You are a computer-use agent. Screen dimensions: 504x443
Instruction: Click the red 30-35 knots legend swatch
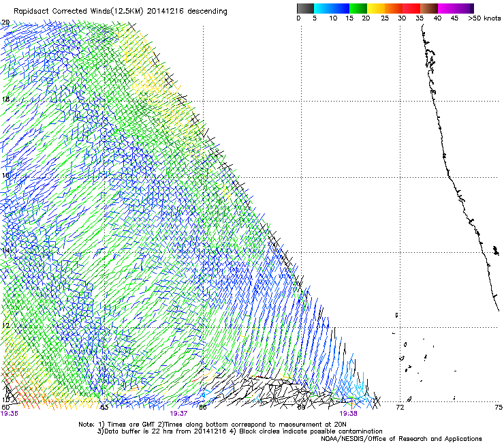(x=411, y=8)
